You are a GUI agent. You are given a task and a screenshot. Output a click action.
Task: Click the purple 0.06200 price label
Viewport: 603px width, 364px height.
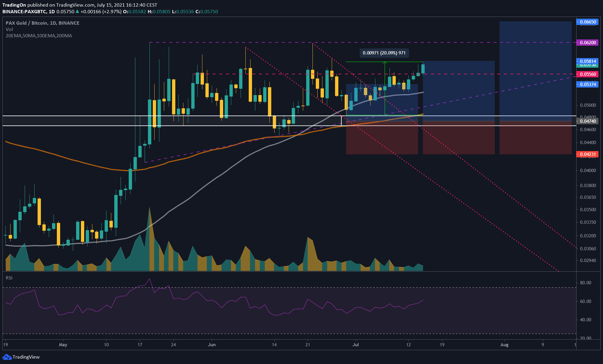point(587,43)
